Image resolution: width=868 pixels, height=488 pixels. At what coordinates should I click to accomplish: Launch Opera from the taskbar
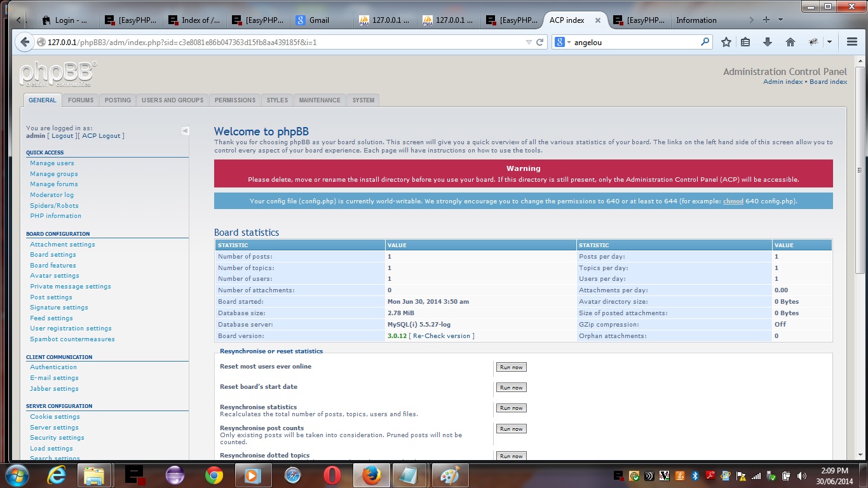[x=332, y=475]
